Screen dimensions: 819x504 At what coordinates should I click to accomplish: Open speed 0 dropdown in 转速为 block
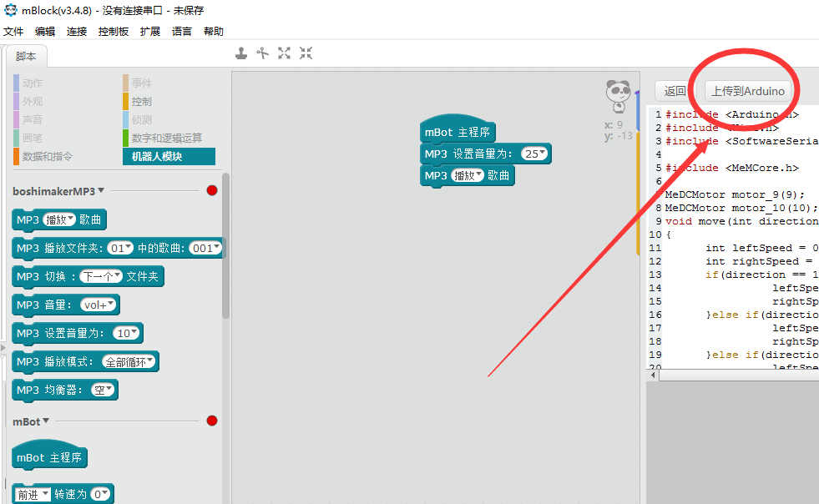pyautogui.click(x=99, y=494)
